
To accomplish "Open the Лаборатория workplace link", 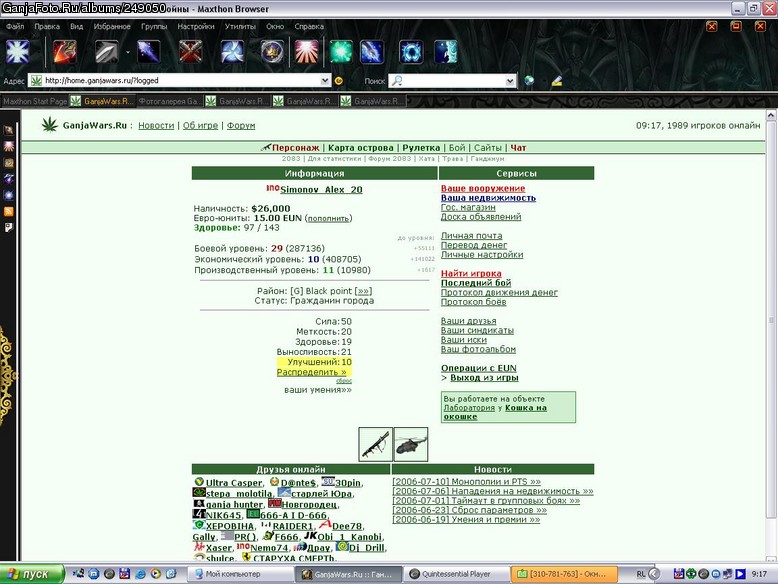I will [x=469, y=408].
